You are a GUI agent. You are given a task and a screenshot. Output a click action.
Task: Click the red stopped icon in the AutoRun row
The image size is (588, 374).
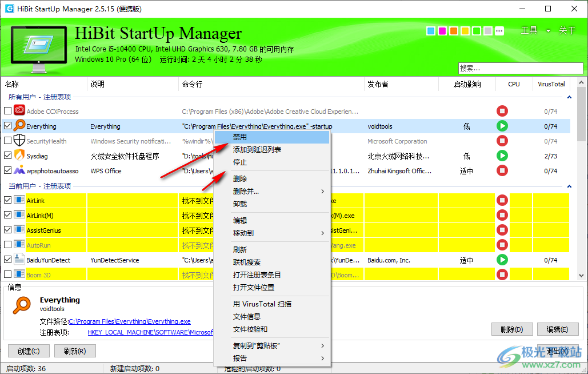[502, 245]
